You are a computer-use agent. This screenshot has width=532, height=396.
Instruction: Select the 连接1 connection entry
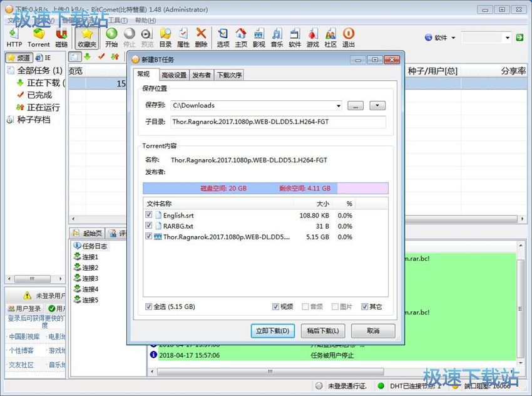point(86,257)
